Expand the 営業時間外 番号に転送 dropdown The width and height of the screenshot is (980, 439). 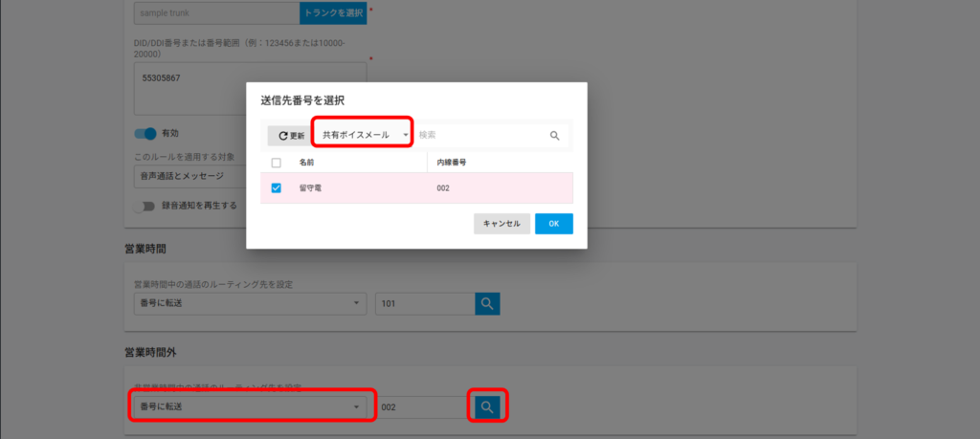coord(250,407)
